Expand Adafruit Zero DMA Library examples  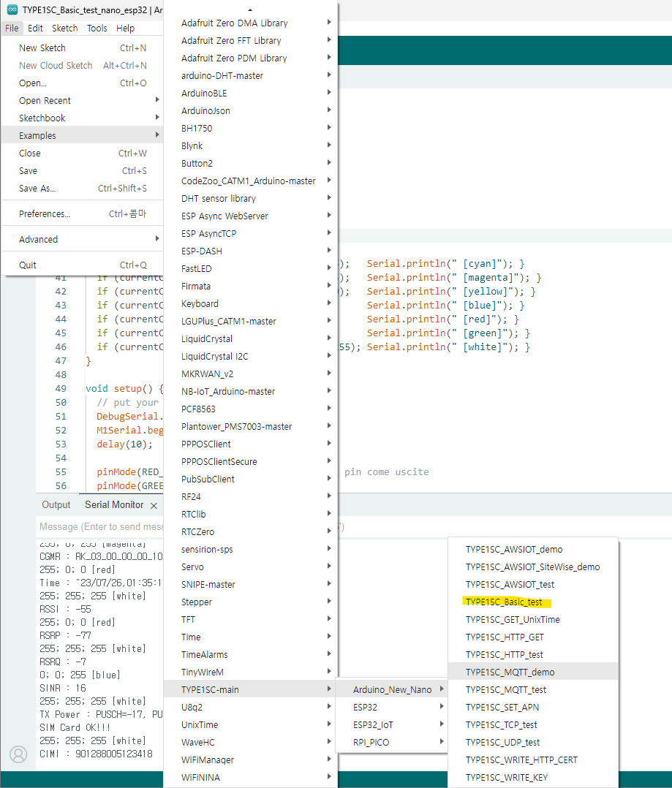250,23
